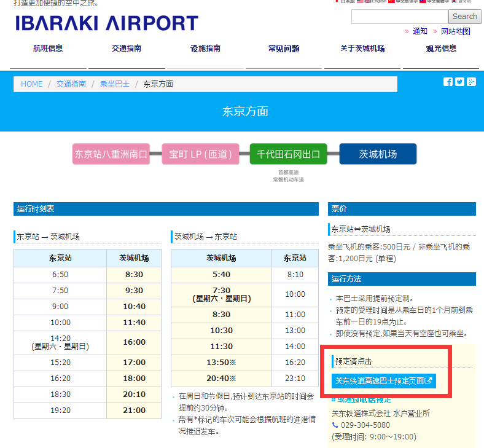The image size is (484, 448).
Task: Click the phone icon beside 029-304-5080
Action: pos(335,425)
